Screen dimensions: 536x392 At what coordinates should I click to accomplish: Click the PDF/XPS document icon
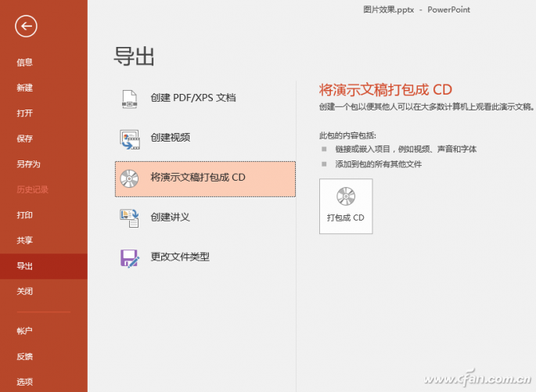[129, 99]
